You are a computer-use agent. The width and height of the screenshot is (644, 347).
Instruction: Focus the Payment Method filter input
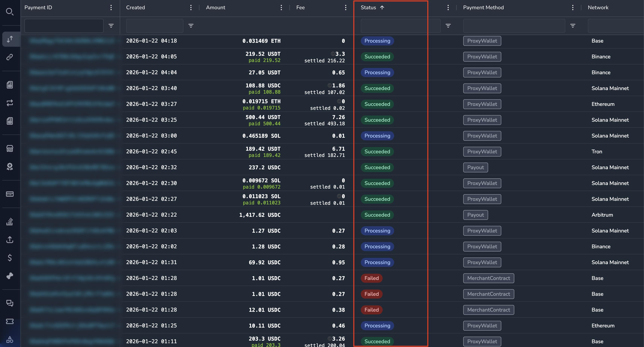tap(514, 26)
